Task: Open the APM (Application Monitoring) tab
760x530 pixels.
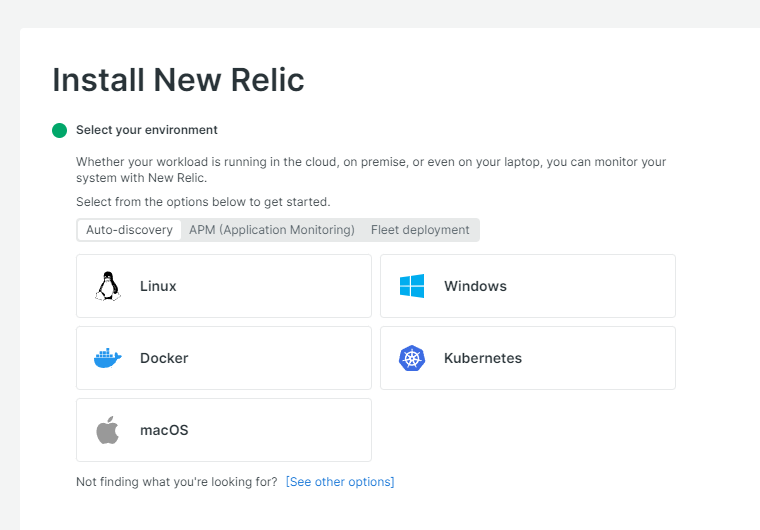Action: [272, 230]
